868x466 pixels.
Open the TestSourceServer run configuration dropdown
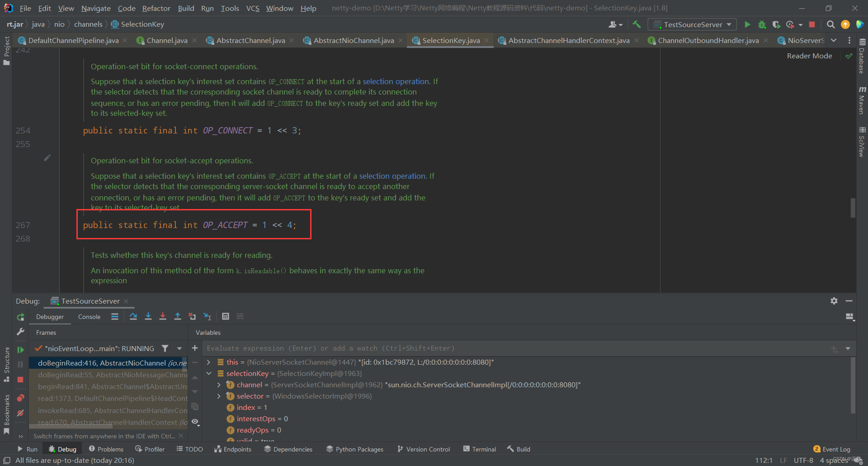692,24
